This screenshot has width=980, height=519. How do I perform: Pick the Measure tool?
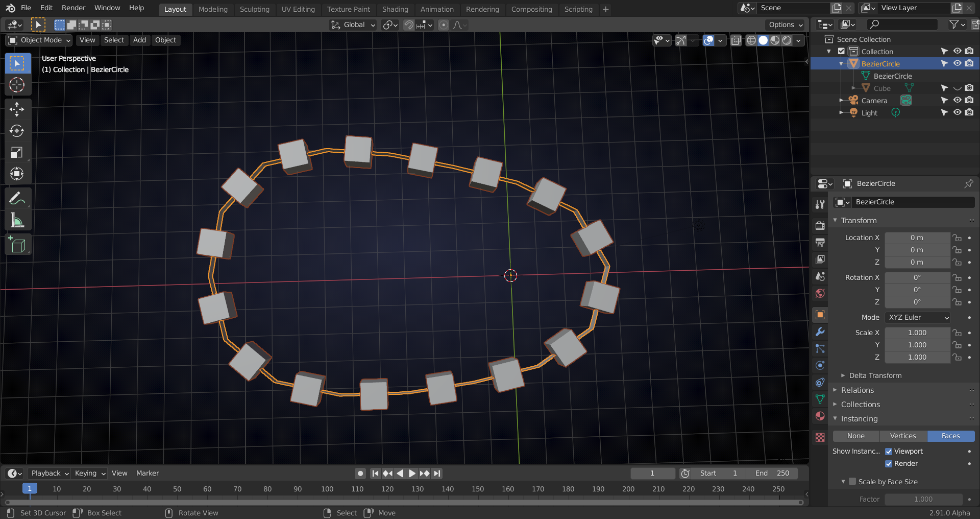[17, 221]
